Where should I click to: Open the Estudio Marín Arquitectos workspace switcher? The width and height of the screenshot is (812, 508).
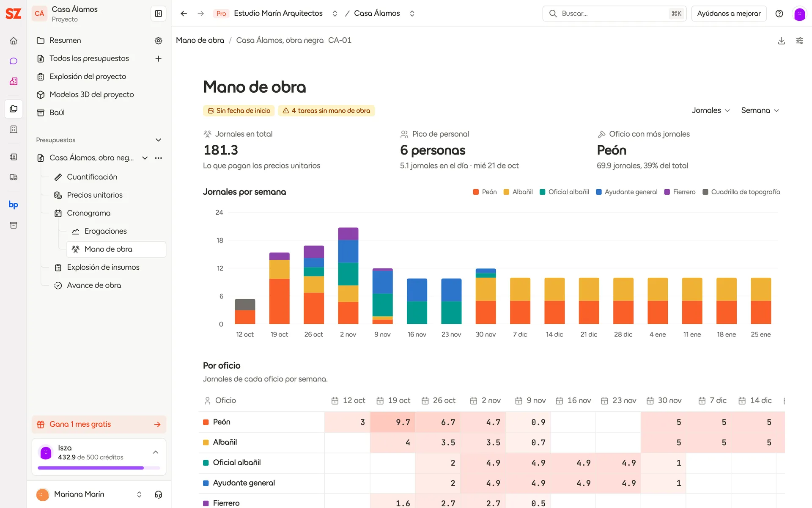[x=335, y=14]
